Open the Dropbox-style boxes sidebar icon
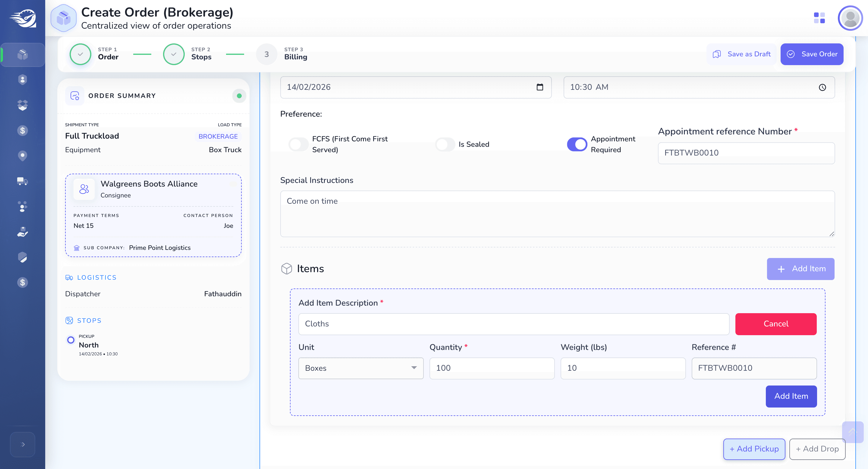Image resolution: width=868 pixels, height=469 pixels. click(x=22, y=105)
